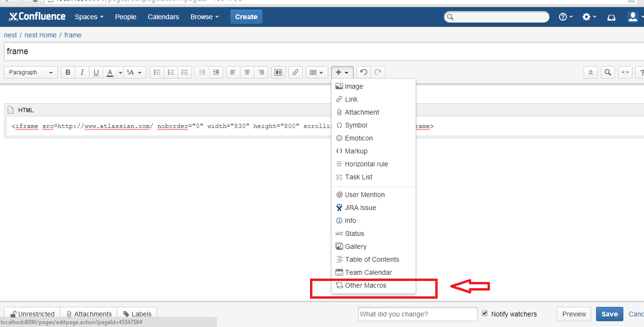Undo the last edit
644x327 pixels.
tap(364, 72)
